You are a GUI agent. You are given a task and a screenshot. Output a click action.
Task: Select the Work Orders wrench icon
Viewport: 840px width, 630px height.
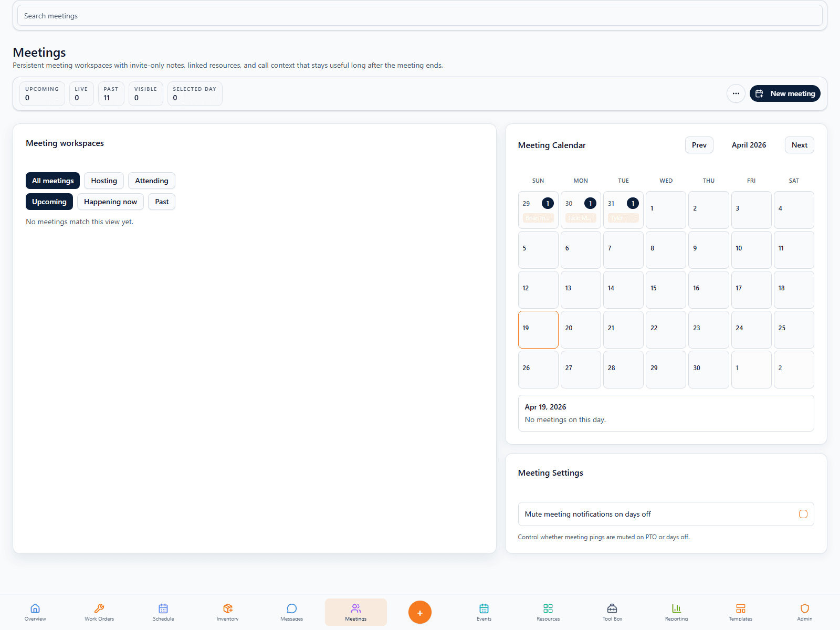99,612
